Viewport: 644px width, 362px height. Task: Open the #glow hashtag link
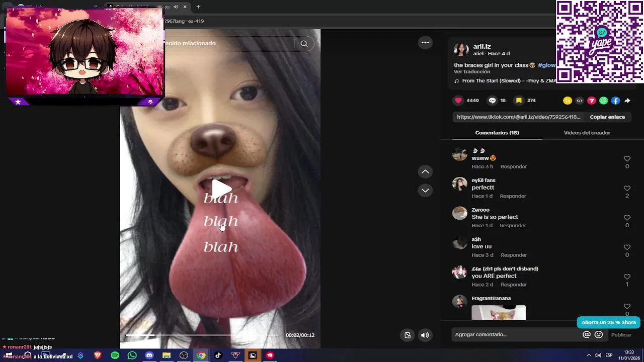(x=547, y=65)
